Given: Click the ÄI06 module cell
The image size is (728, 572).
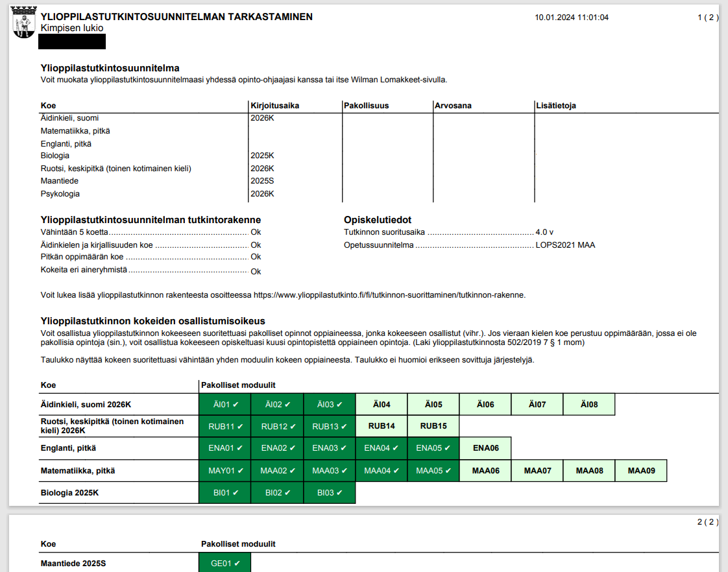Looking at the screenshot, I should [485, 405].
